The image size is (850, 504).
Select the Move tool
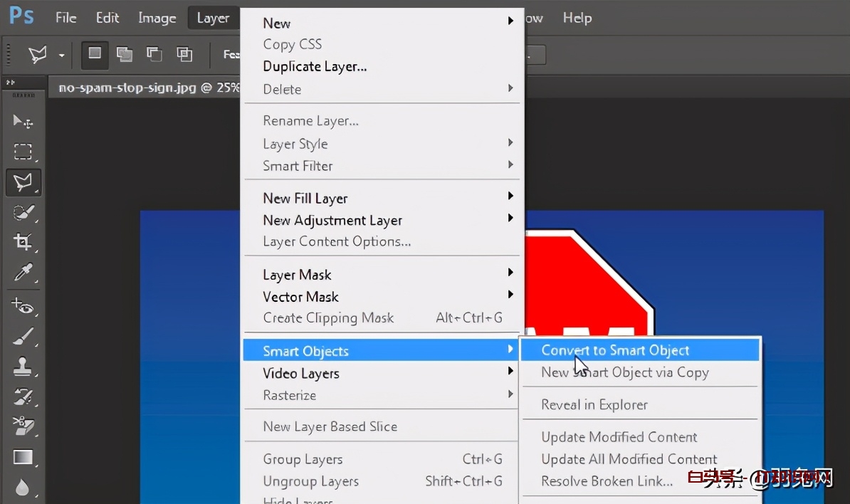click(x=23, y=121)
